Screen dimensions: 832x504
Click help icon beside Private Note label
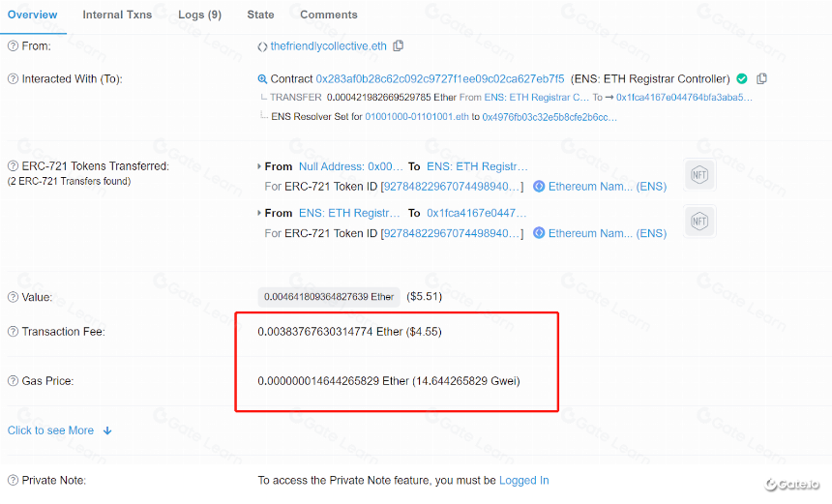(13, 480)
